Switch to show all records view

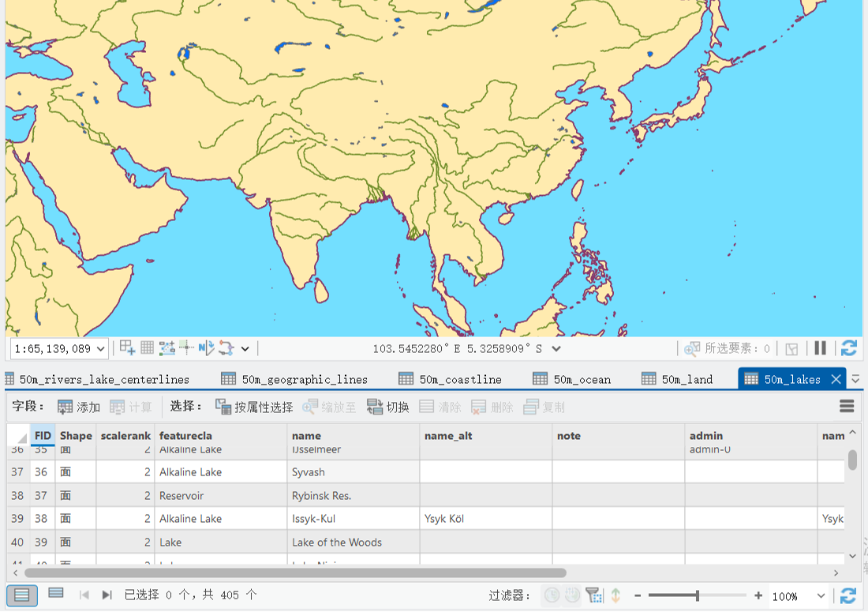[22, 595]
